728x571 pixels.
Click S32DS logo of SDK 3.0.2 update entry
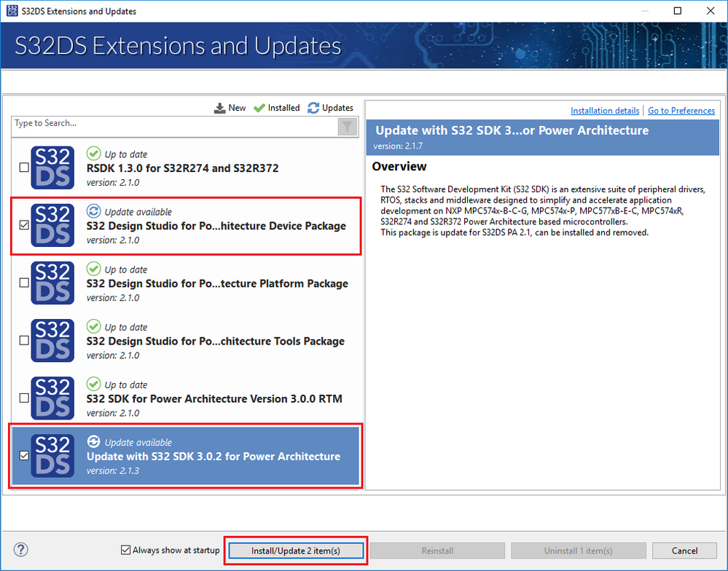click(52, 455)
